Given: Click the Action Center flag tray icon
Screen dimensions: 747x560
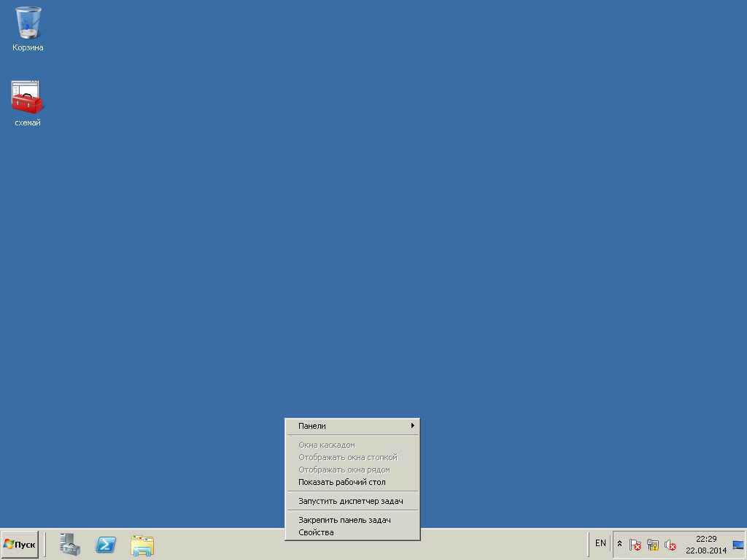Looking at the screenshot, I should (x=635, y=544).
